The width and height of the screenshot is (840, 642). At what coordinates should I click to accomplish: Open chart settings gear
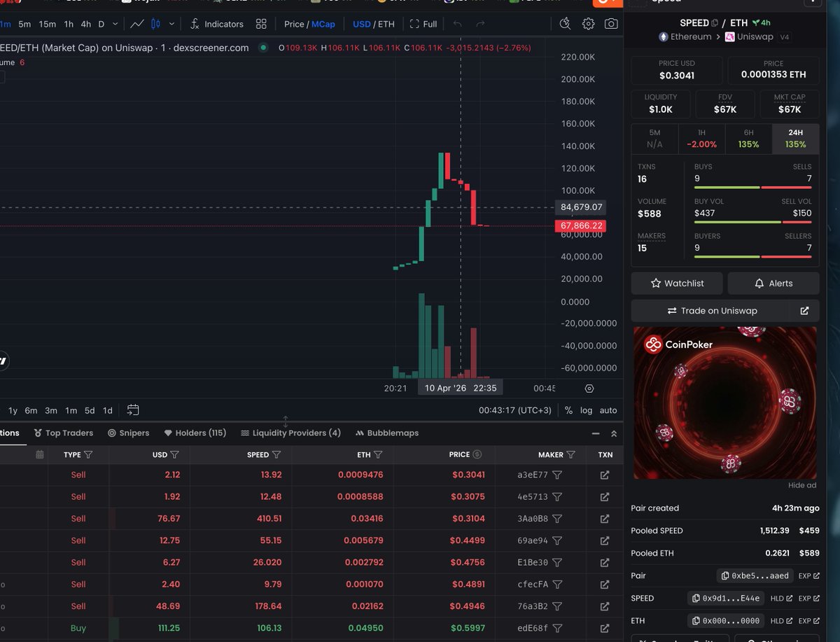[589, 24]
